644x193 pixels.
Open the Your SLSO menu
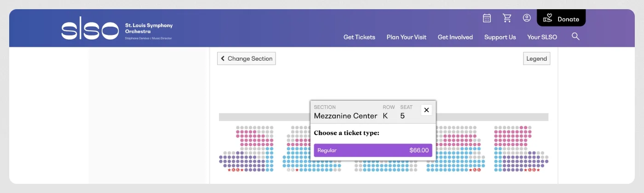pos(542,37)
